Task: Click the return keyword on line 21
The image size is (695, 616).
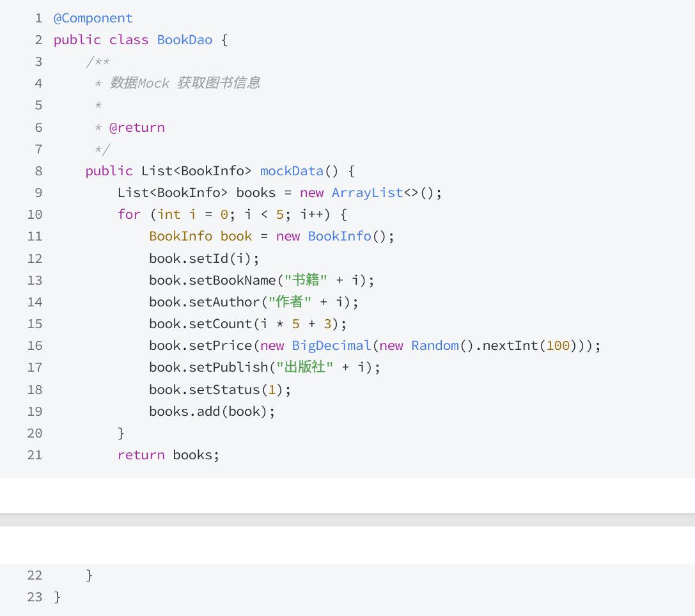Action: (141, 455)
